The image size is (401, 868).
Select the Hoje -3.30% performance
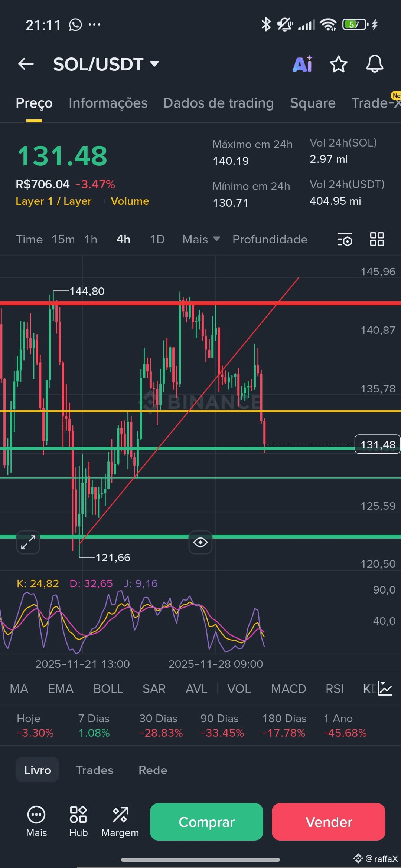(35, 726)
